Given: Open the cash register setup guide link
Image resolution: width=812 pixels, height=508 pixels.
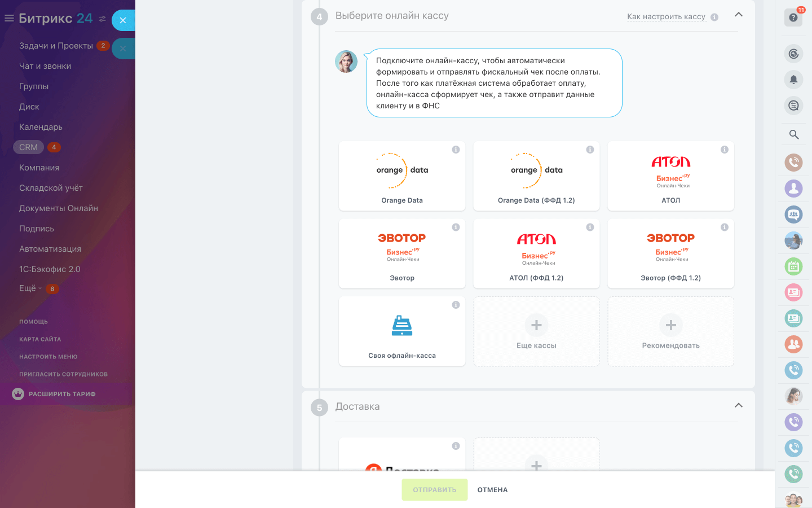Looking at the screenshot, I should (666, 16).
